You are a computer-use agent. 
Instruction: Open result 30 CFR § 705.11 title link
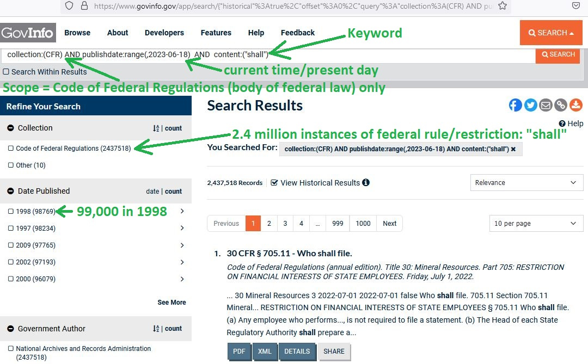click(289, 254)
